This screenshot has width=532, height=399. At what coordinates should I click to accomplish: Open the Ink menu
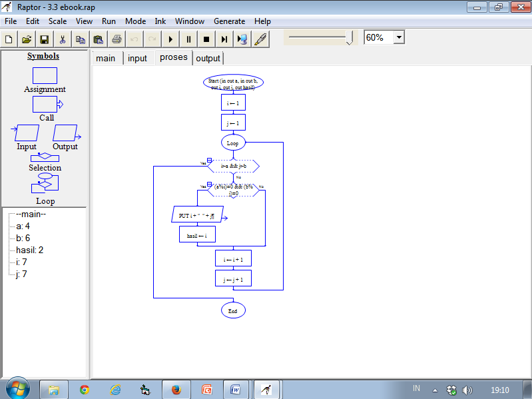point(160,21)
